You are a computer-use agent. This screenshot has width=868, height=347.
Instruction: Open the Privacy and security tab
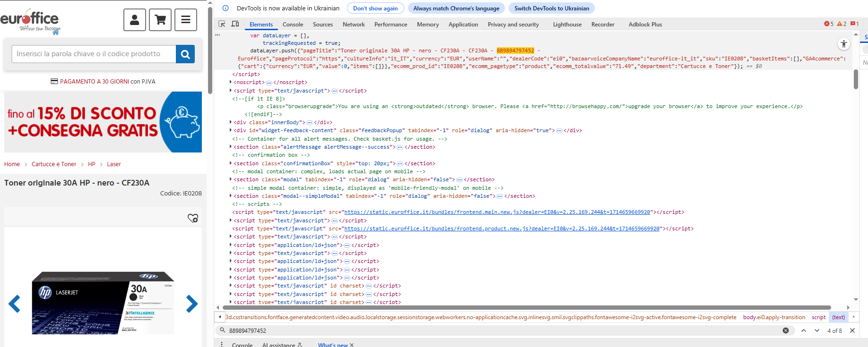[x=513, y=25]
